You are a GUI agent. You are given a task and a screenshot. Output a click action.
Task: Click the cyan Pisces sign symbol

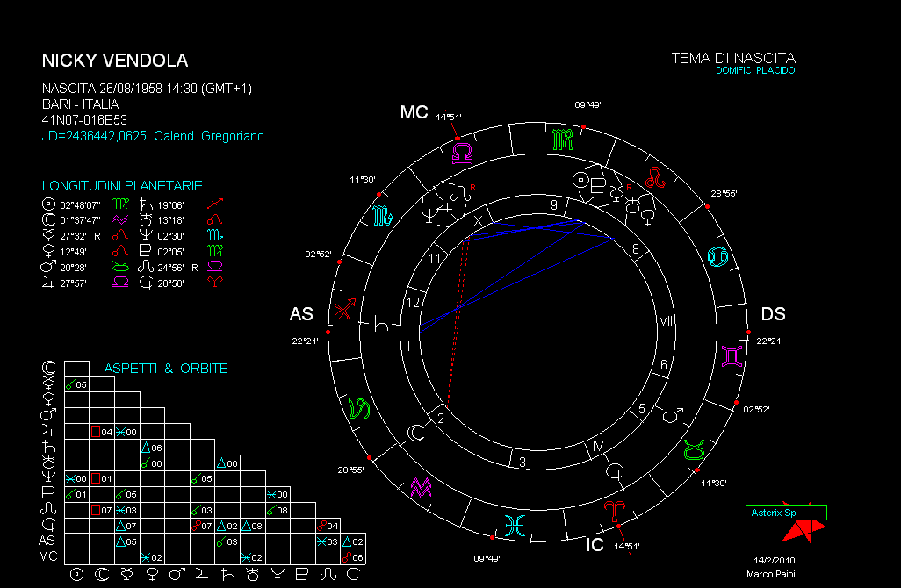[x=512, y=525]
